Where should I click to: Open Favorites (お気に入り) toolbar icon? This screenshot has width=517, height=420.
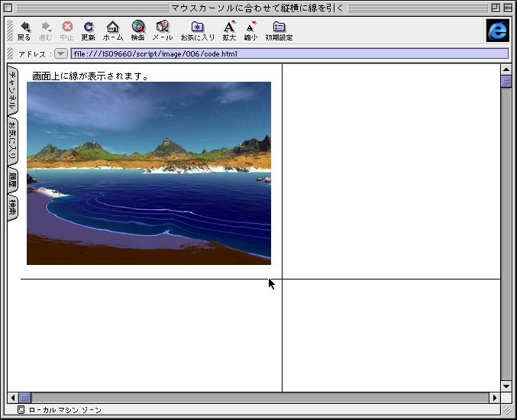tap(198, 31)
